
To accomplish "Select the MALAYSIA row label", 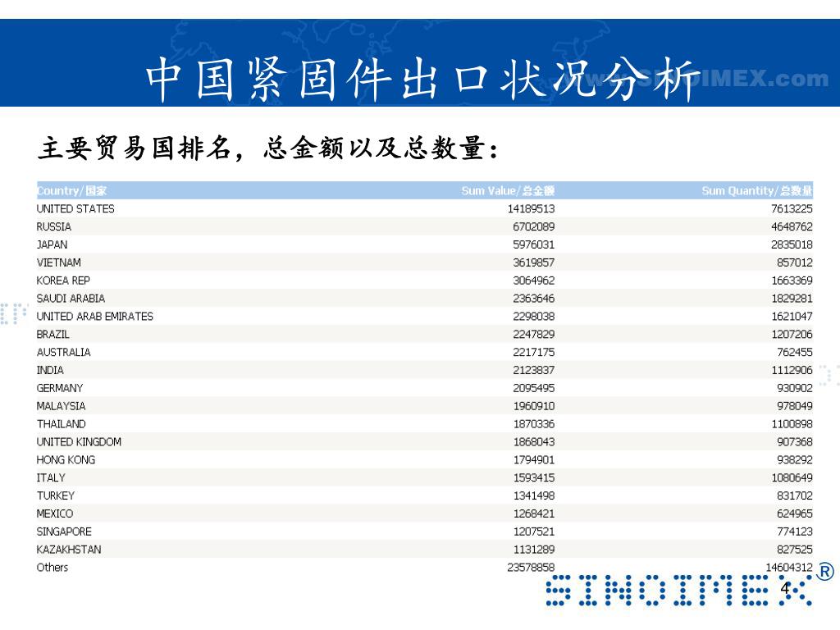I will tap(61, 406).
